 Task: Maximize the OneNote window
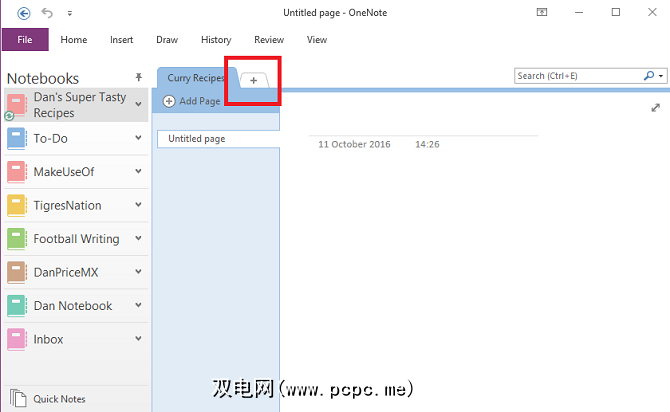tap(616, 12)
